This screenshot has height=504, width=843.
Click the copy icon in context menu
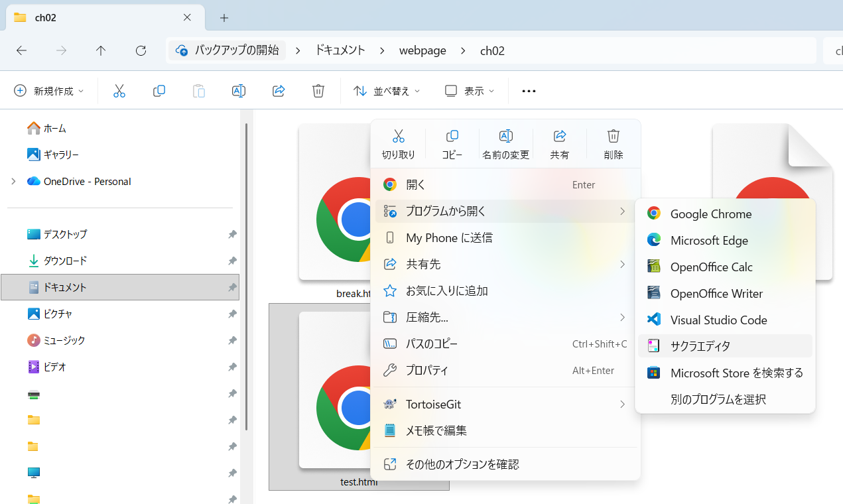point(452,143)
